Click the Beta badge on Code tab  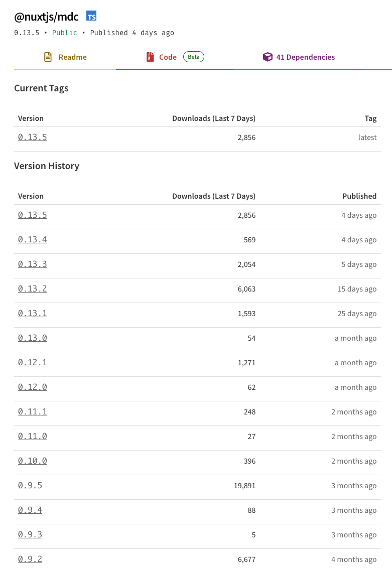click(x=194, y=57)
